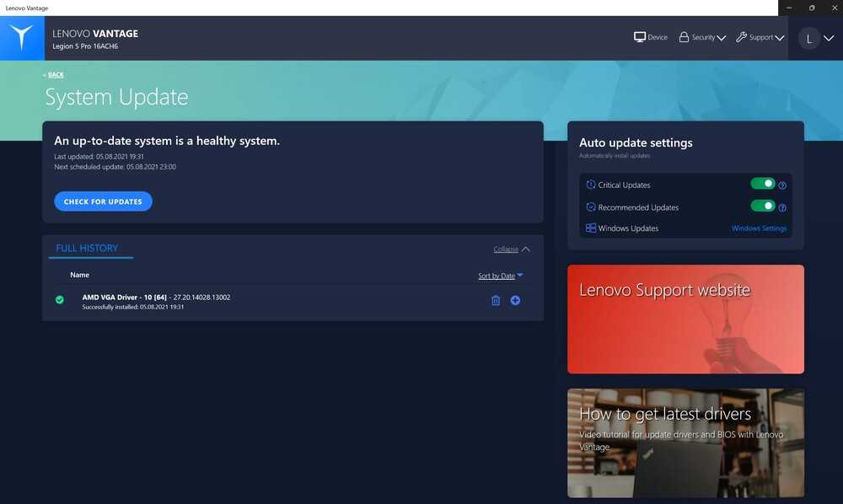The height and width of the screenshot is (504, 843).
Task: Click the Lenovo Legion logo icon
Action: click(22, 38)
